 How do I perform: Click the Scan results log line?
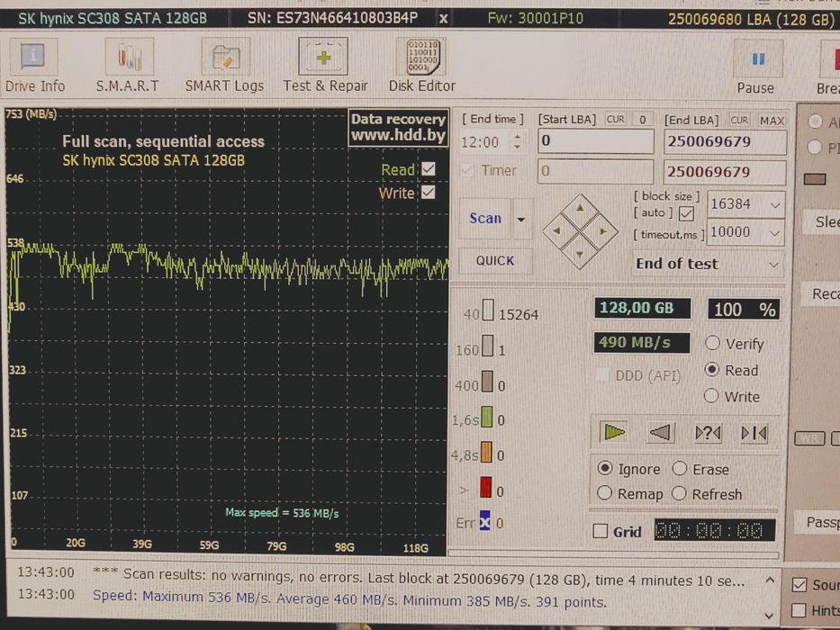coord(418,577)
